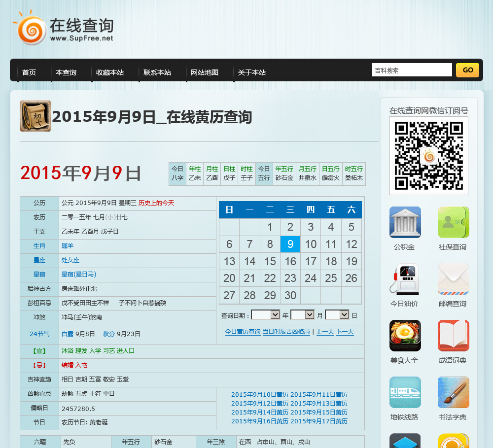Open the 今日油价 gas pump icon
Screen dimensions: 493x448
(x=405, y=279)
